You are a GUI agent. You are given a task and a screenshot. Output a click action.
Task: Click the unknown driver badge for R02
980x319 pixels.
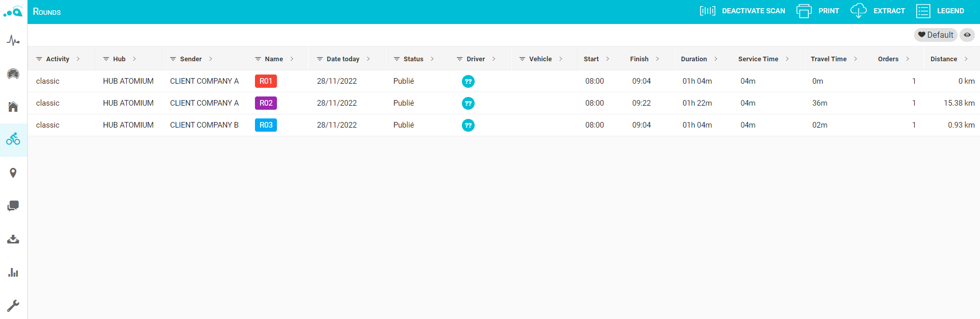point(468,104)
